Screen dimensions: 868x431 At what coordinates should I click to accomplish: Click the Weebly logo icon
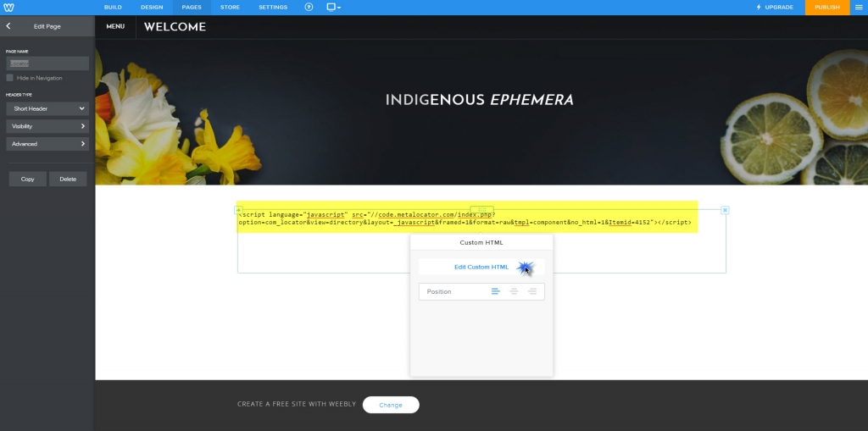[8, 7]
